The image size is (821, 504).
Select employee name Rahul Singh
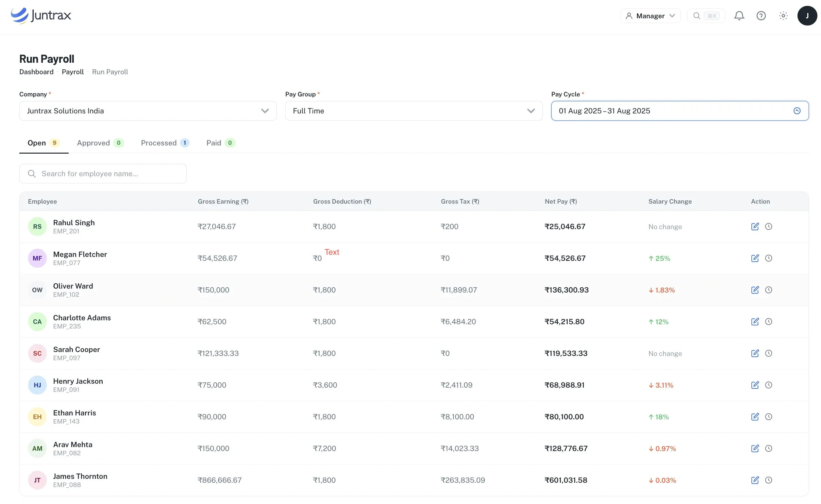74,223
